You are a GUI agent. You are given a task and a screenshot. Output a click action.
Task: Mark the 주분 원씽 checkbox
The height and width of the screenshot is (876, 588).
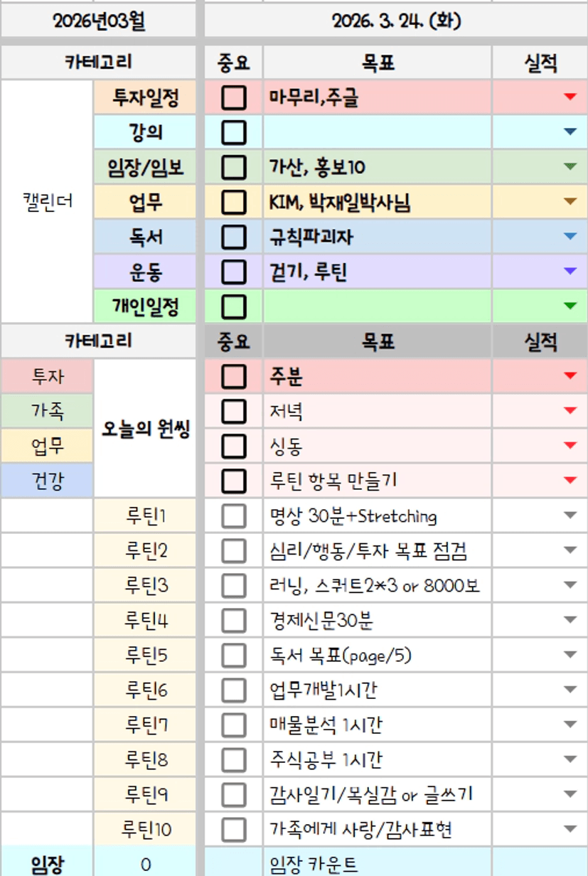click(233, 376)
